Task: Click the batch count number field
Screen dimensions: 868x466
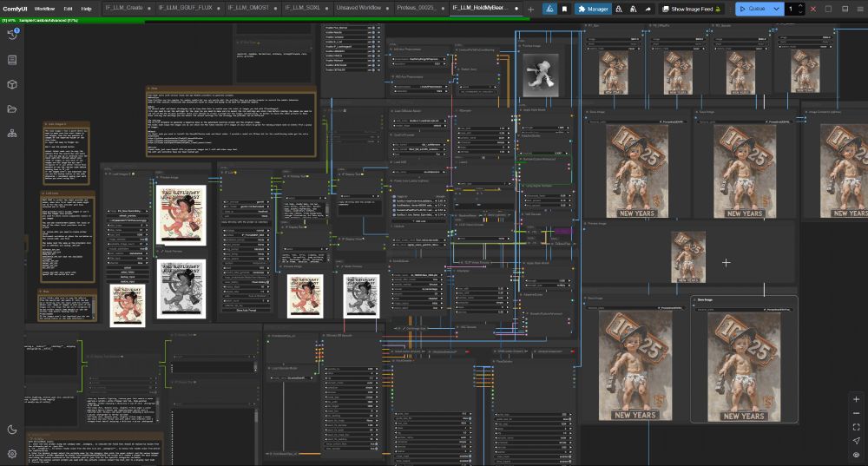Action: pos(792,9)
